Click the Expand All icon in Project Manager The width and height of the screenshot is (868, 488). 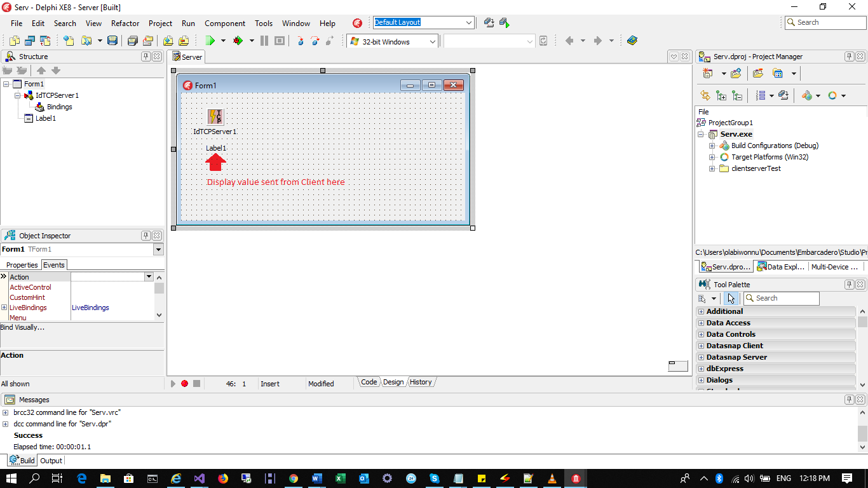(x=721, y=95)
